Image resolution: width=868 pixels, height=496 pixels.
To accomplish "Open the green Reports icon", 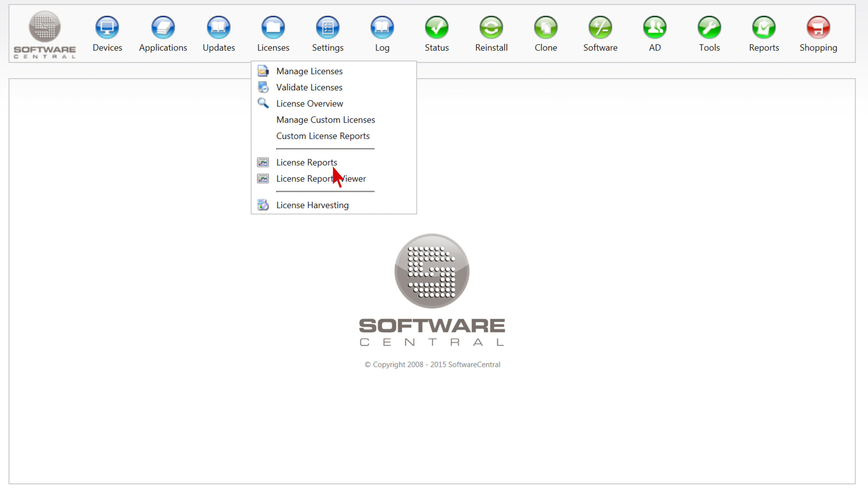I will click(764, 27).
